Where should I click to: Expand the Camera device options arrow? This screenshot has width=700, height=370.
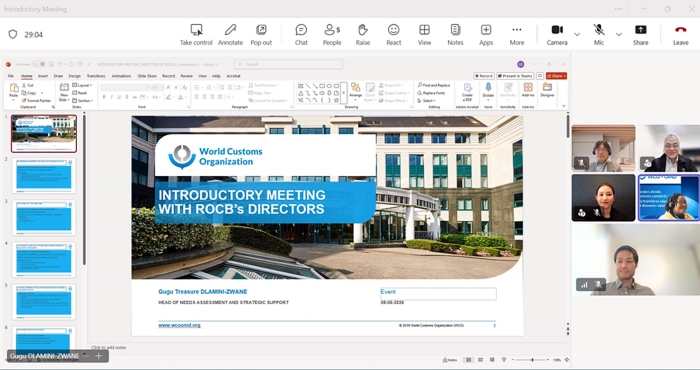[x=577, y=34]
